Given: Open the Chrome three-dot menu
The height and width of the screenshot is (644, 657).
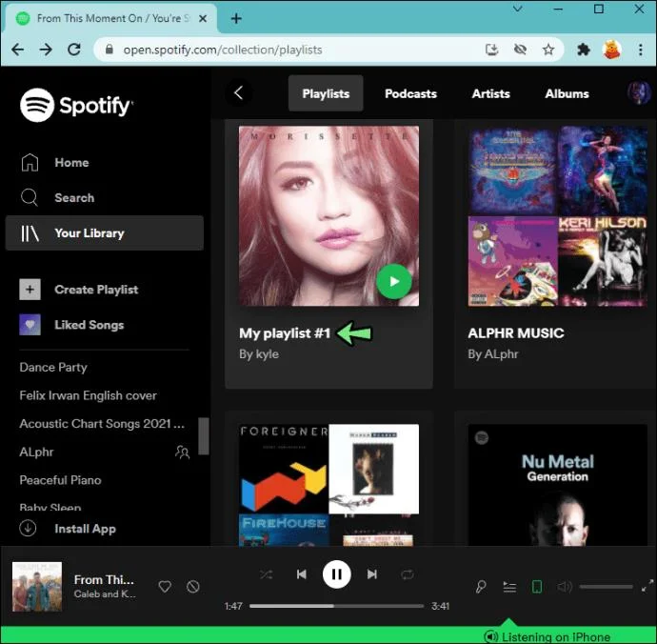Looking at the screenshot, I should (x=641, y=50).
